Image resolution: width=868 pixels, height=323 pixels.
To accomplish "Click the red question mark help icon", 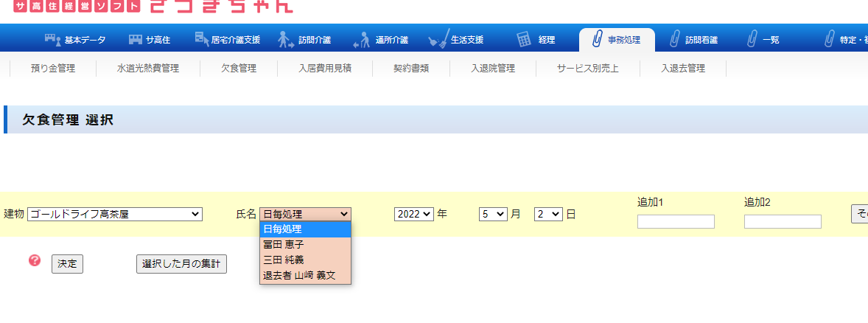I will pyautogui.click(x=35, y=260).
